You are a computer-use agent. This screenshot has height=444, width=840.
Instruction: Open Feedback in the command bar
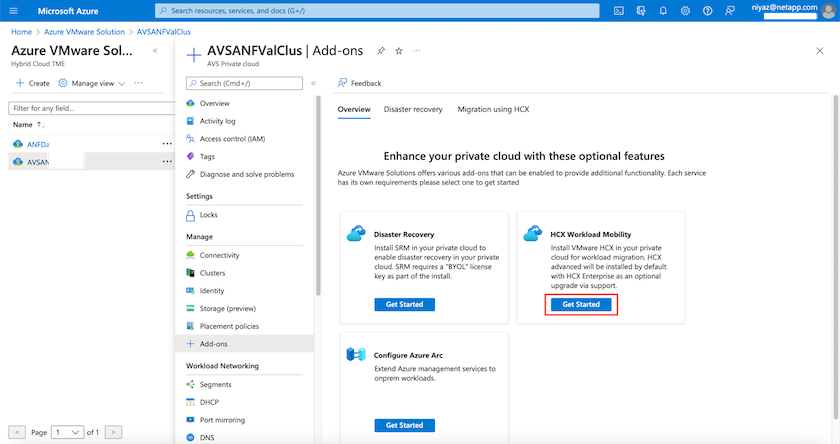[358, 83]
